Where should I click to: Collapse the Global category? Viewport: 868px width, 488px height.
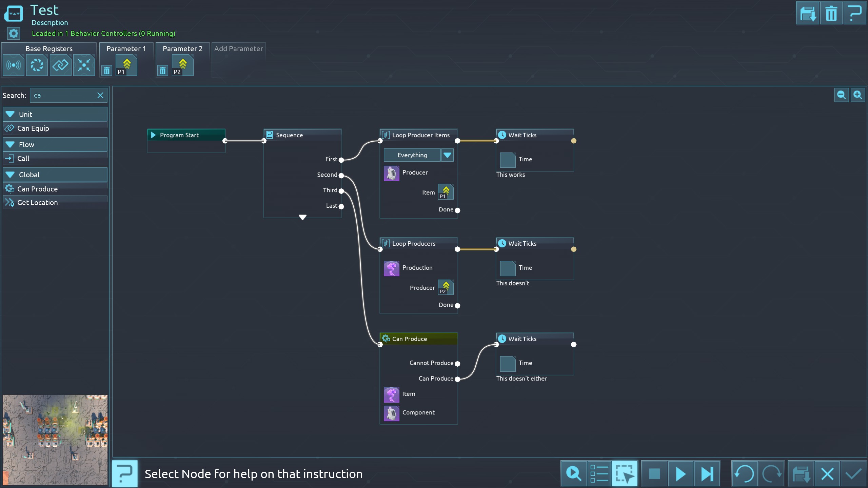[x=10, y=175]
